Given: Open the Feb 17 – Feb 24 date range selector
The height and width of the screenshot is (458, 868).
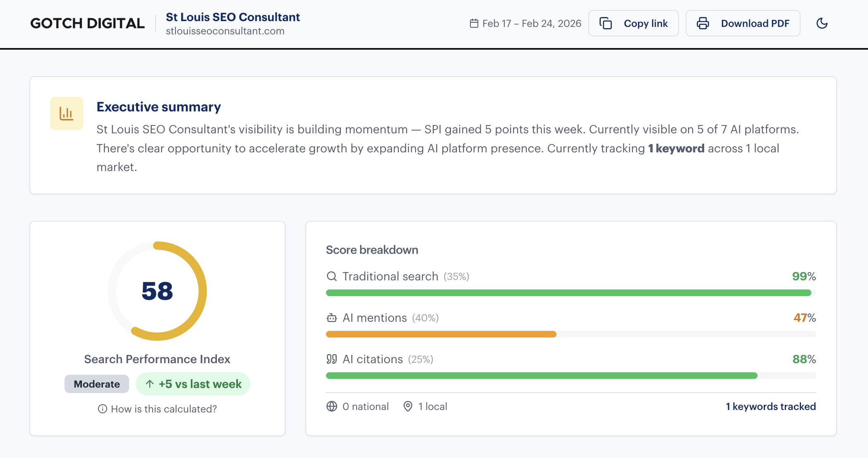Looking at the screenshot, I should coord(525,23).
